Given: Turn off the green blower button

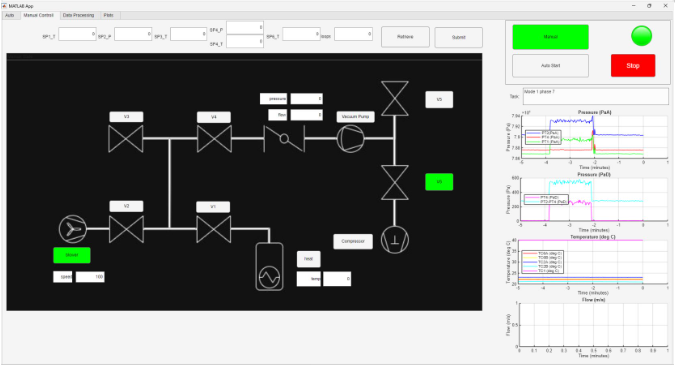Looking at the screenshot, I should [72, 255].
